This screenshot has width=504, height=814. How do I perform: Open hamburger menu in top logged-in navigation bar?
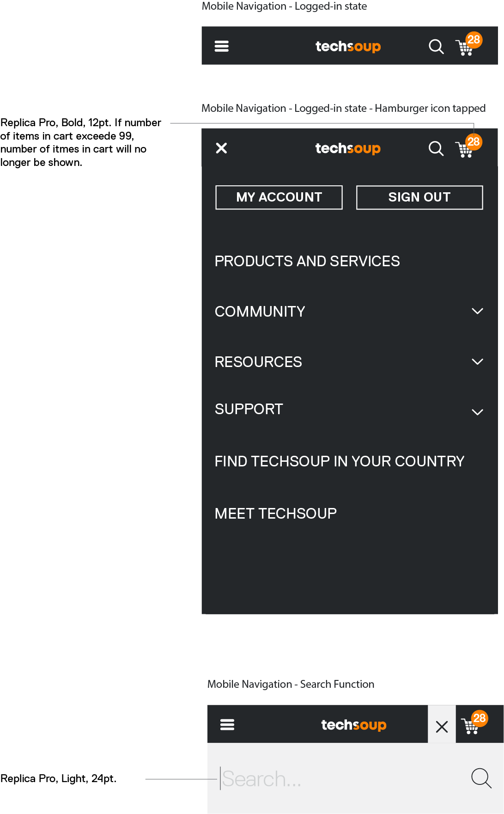point(222,46)
